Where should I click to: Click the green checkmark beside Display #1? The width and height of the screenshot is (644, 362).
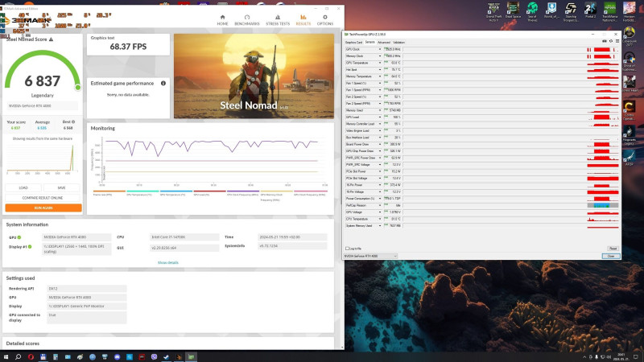click(x=30, y=247)
